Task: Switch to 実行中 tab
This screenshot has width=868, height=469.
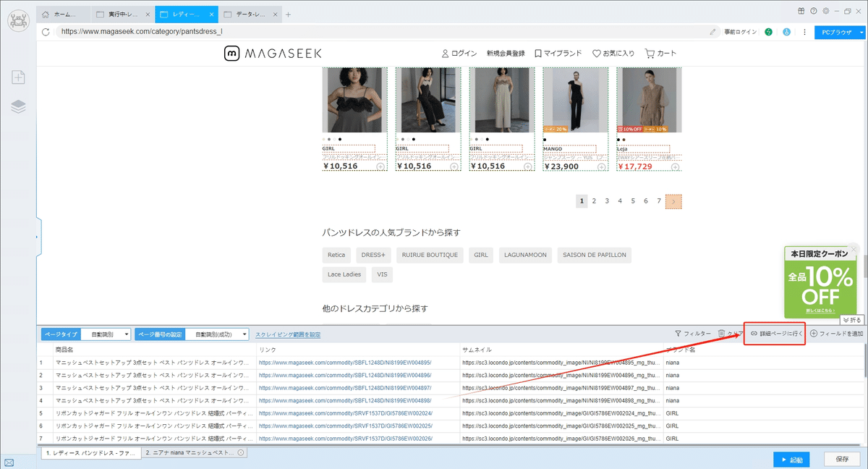Action: [x=123, y=14]
